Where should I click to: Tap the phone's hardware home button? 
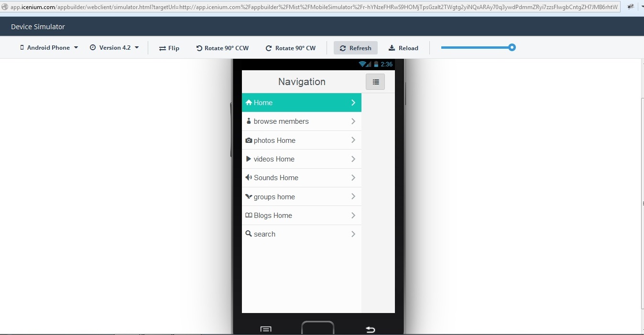tap(317, 328)
